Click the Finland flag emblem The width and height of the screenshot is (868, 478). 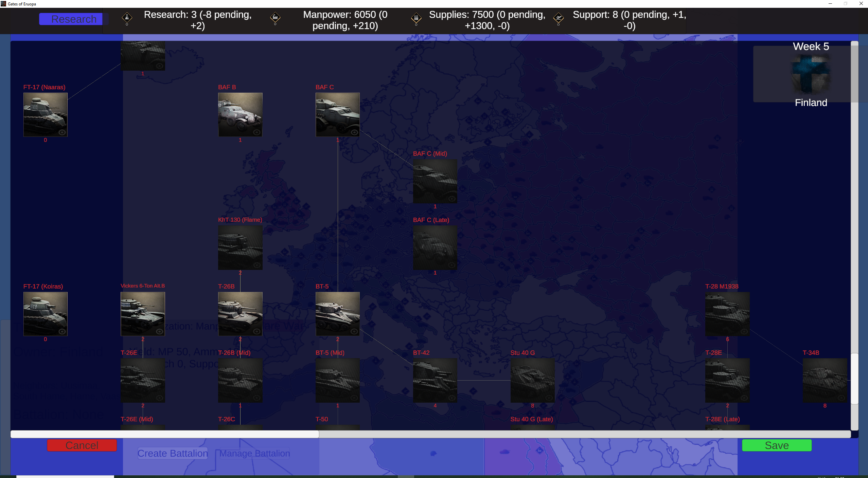pyautogui.click(x=811, y=74)
